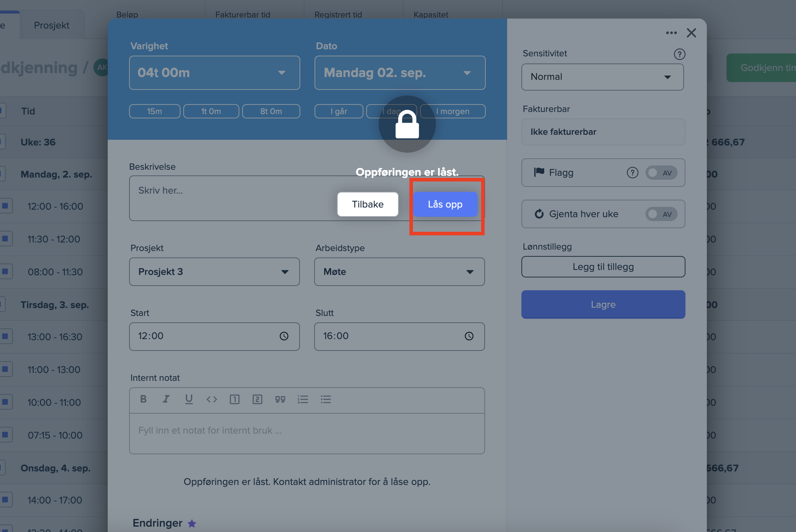Open the Sensitivitet Normal dropdown
This screenshot has width=796, height=532.
[x=602, y=77]
